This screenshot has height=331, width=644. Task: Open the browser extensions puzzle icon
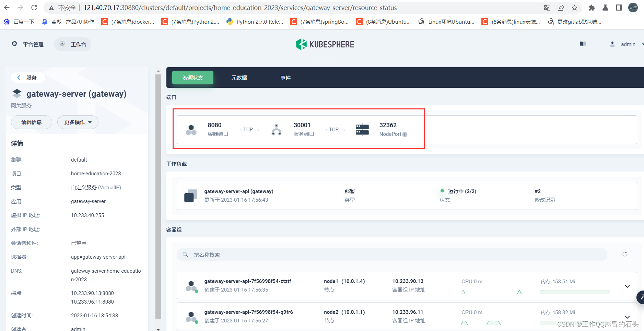click(x=592, y=8)
